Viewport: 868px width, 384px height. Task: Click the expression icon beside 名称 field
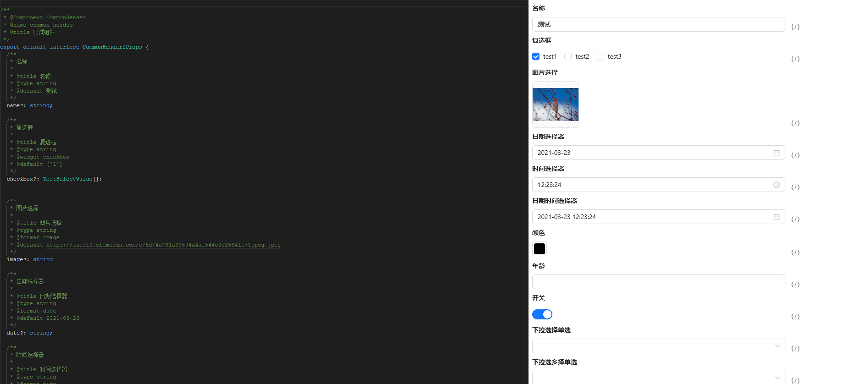pos(795,27)
